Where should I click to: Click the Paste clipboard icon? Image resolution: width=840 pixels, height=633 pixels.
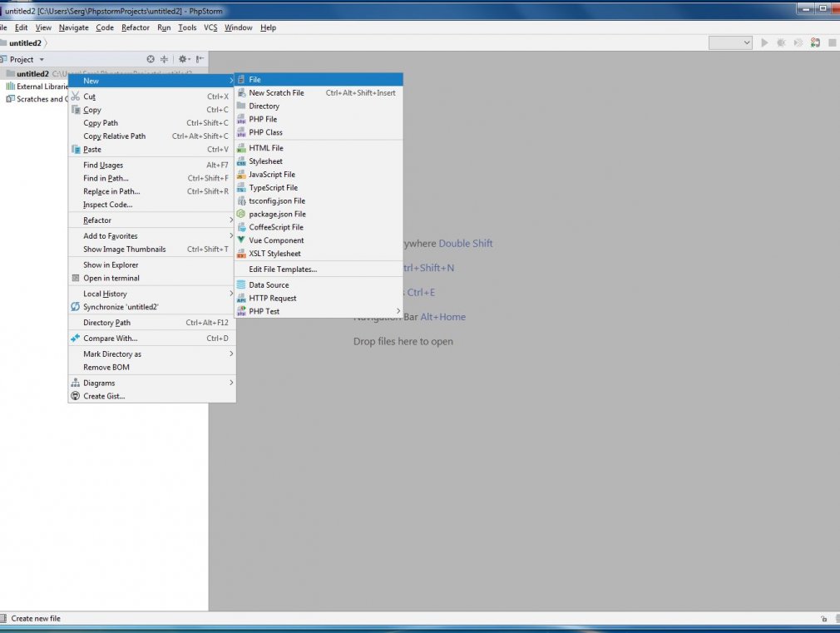click(x=76, y=149)
